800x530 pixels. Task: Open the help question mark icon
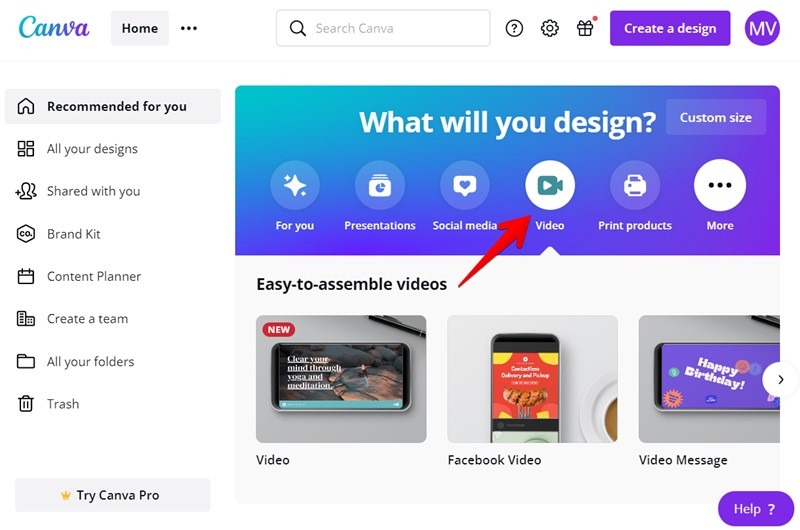514,28
